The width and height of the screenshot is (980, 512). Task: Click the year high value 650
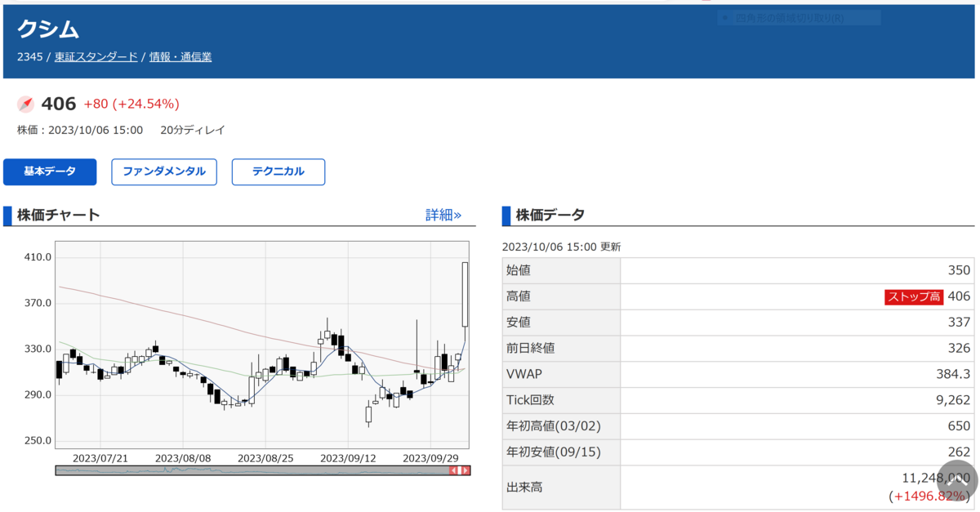[960, 426]
